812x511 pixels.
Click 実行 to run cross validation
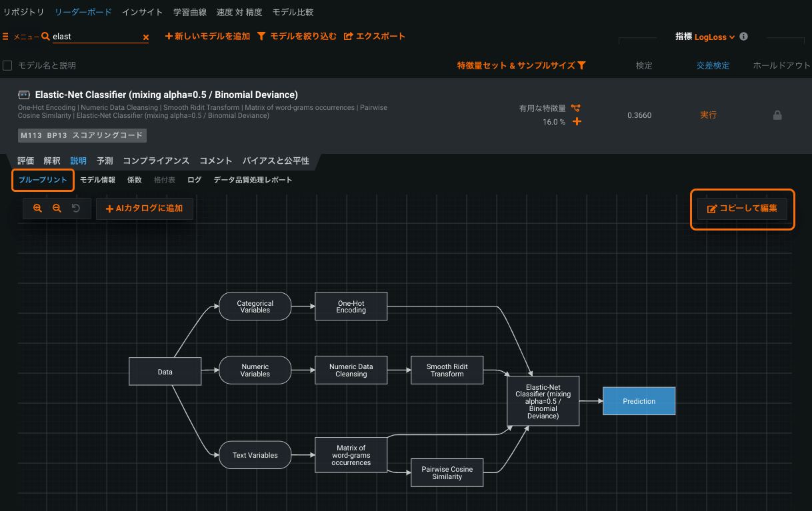click(708, 115)
